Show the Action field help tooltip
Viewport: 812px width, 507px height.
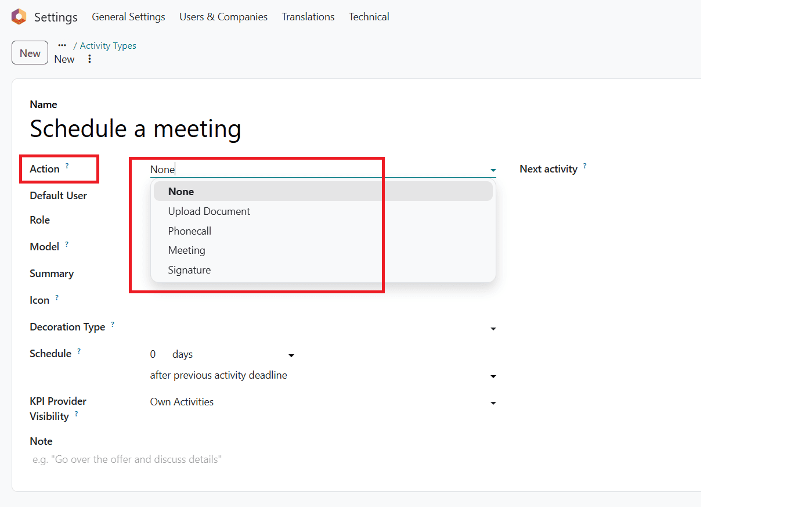(x=67, y=166)
